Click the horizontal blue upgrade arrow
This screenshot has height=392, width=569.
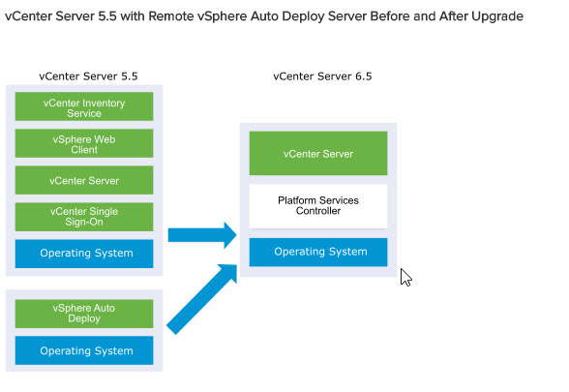(202, 235)
